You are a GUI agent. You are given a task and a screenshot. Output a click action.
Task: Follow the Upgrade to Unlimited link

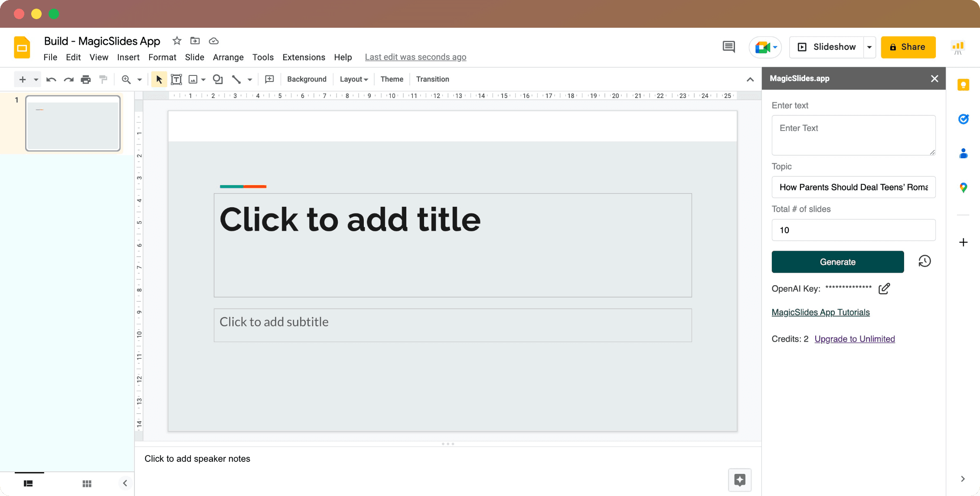coord(855,339)
